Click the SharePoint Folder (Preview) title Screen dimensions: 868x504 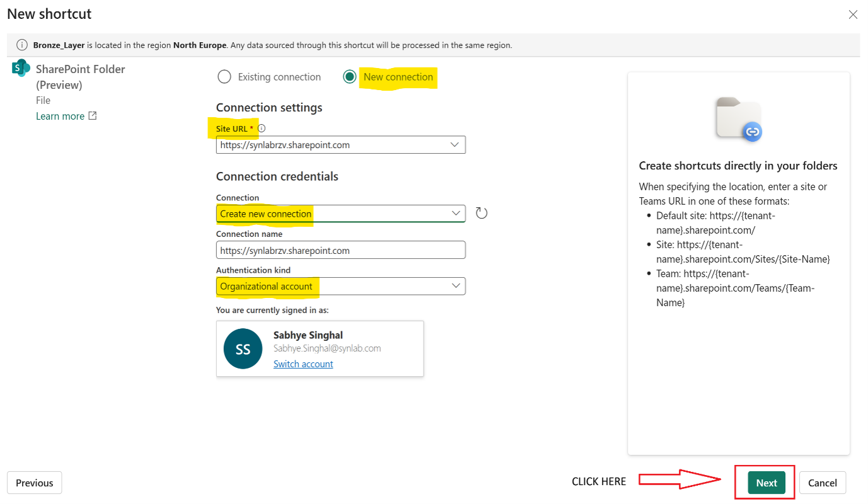tap(81, 77)
